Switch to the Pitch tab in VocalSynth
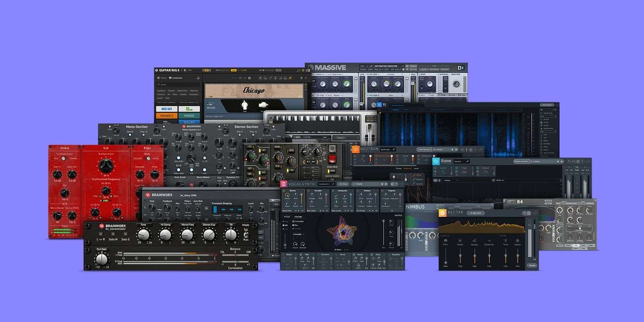This screenshot has width=644, height=322. 287,217
